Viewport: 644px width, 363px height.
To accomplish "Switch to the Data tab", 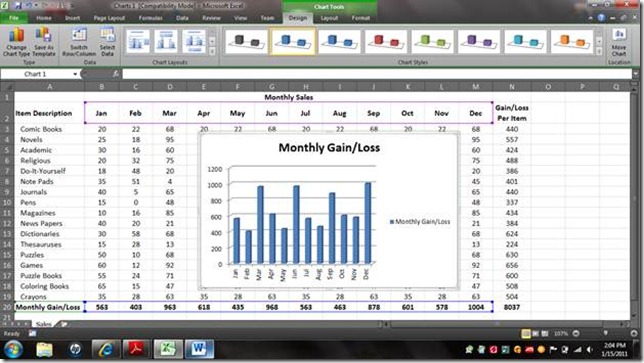I will pos(182,18).
